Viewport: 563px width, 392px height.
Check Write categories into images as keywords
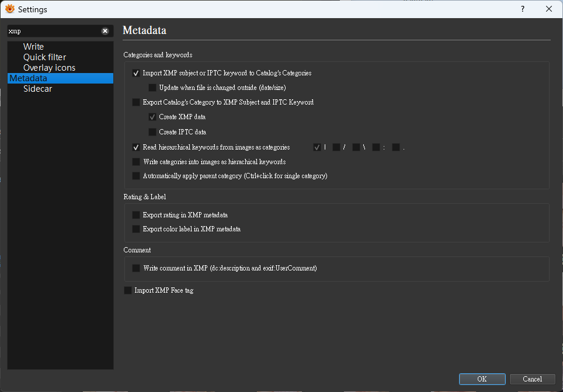click(136, 162)
